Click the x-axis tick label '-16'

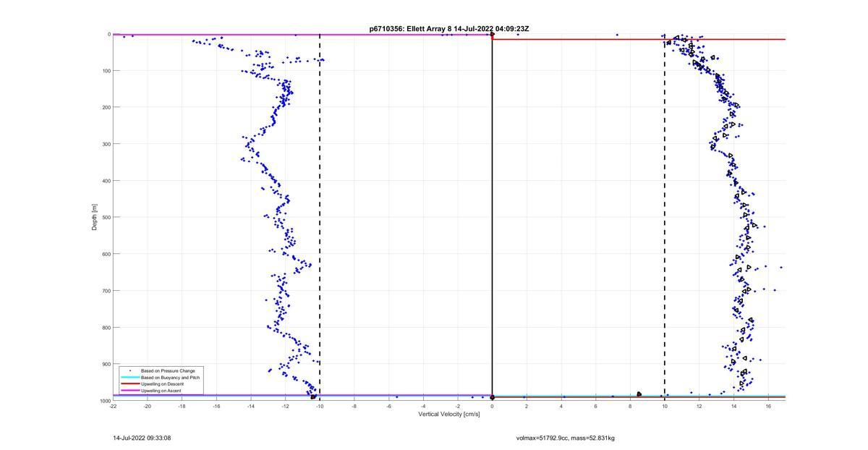click(x=216, y=407)
